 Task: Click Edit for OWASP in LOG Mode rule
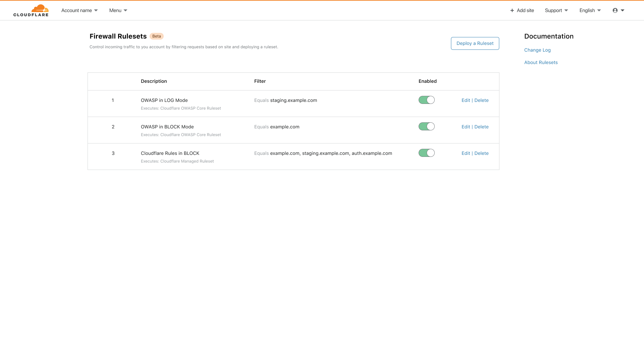pyautogui.click(x=465, y=100)
